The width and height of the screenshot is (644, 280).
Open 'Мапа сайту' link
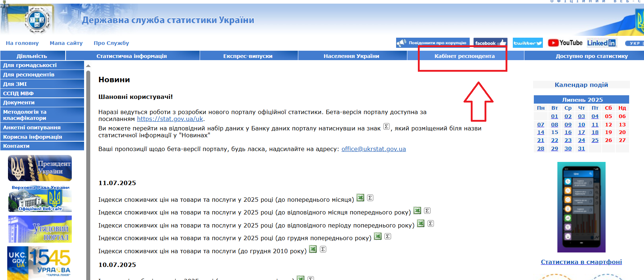(x=66, y=43)
